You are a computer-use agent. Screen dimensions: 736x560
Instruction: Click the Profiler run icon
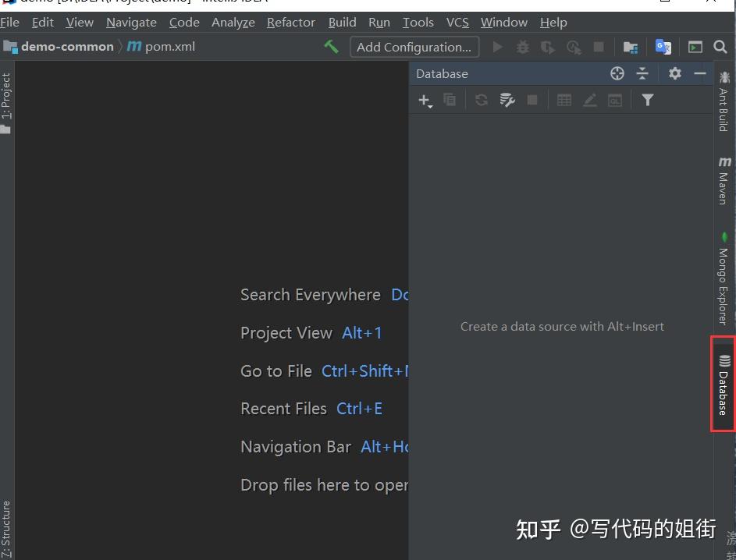[574, 48]
